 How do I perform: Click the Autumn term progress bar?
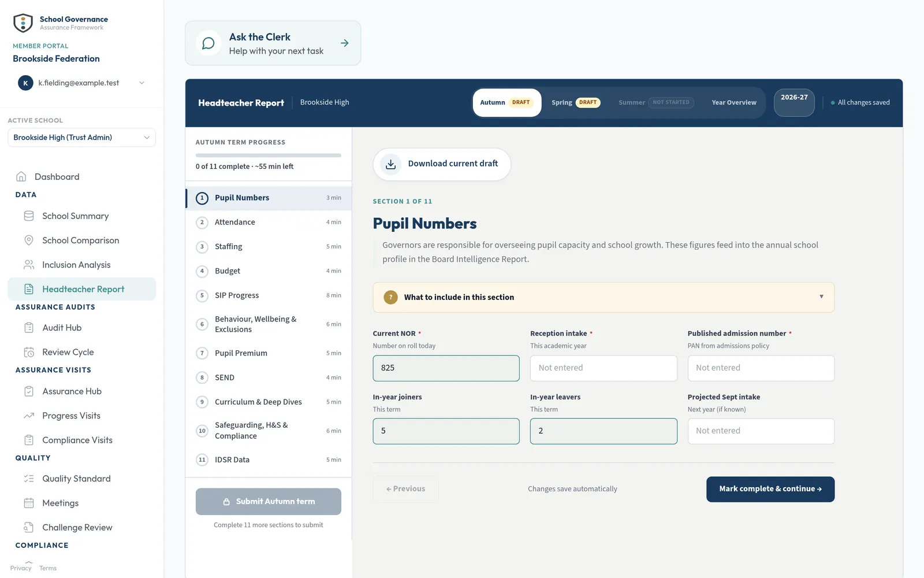point(269,155)
